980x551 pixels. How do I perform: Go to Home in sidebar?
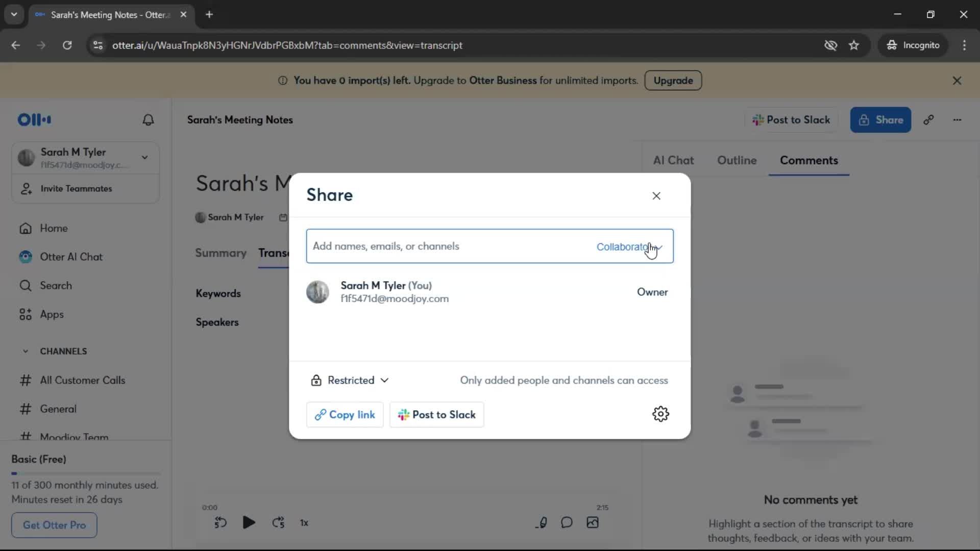click(x=54, y=229)
